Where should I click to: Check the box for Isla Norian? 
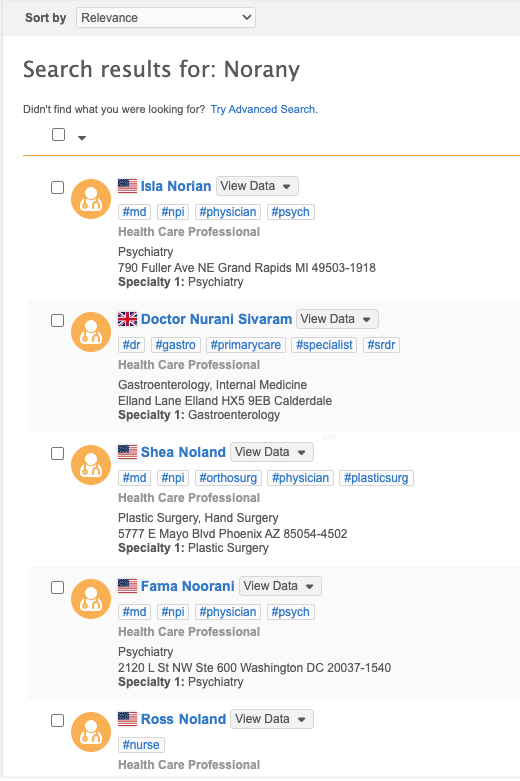[x=58, y=188]
